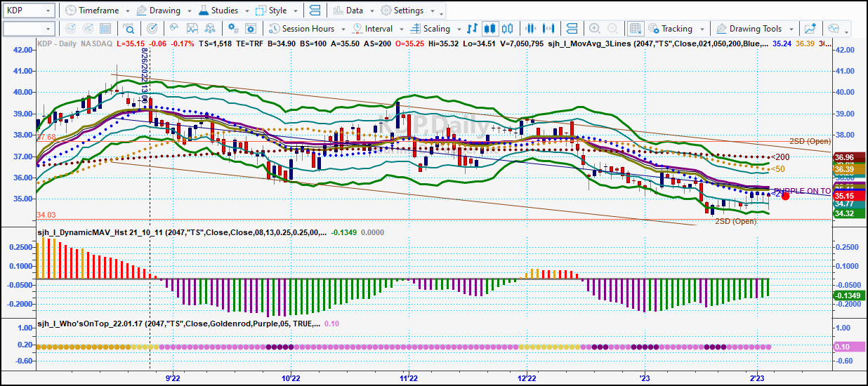Open the Data menu
Screen dimensions: 868x386
pos(353,11)
